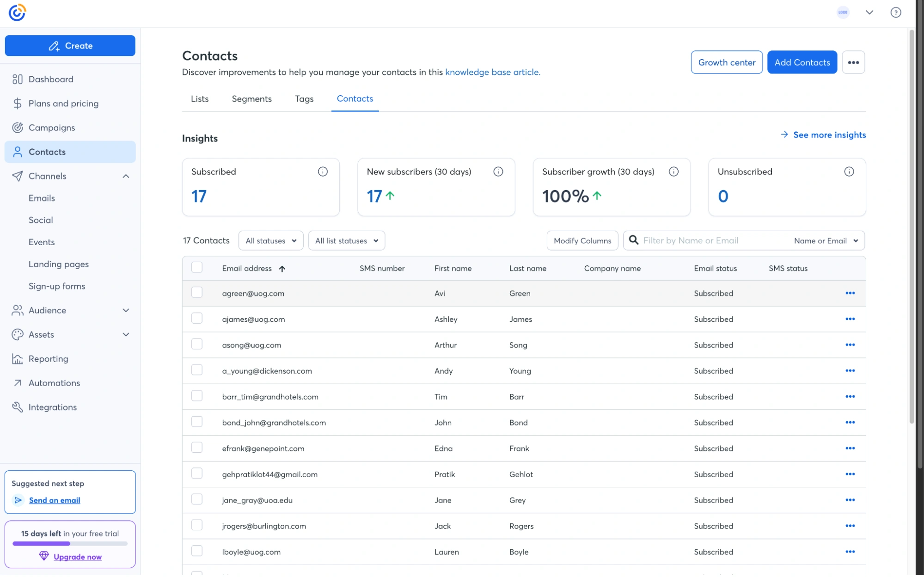
Task: Switch to the Segments tab
Action: (251, 98)
